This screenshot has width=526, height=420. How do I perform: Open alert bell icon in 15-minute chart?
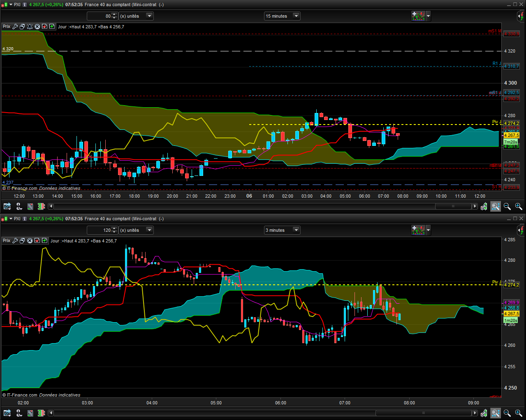pos(30,27)
